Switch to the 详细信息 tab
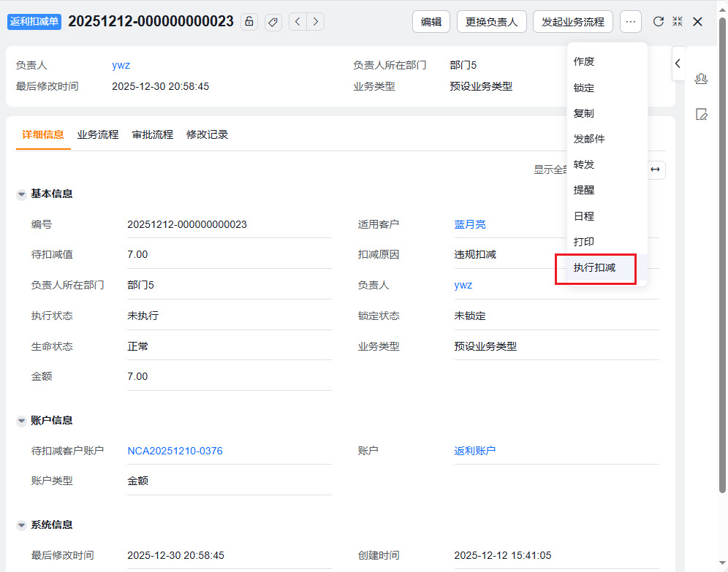The height and width of the screenshot is (572, 728). point(42,135)
